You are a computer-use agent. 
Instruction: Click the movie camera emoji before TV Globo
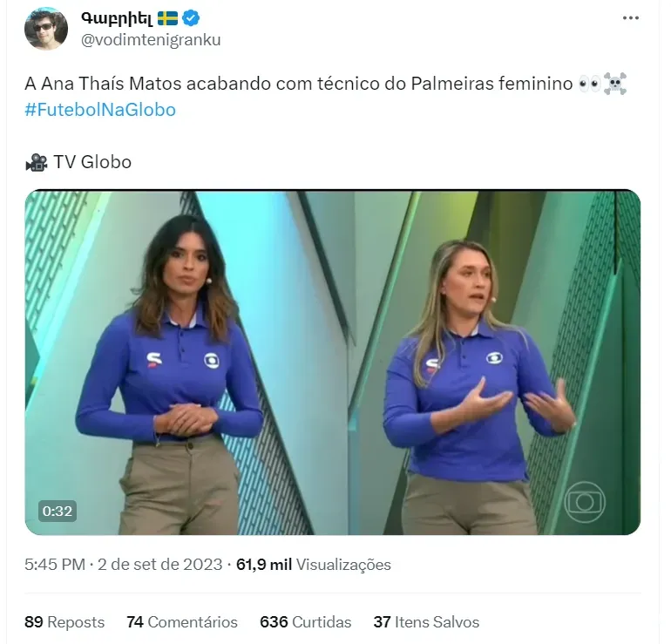pos(36,163)
